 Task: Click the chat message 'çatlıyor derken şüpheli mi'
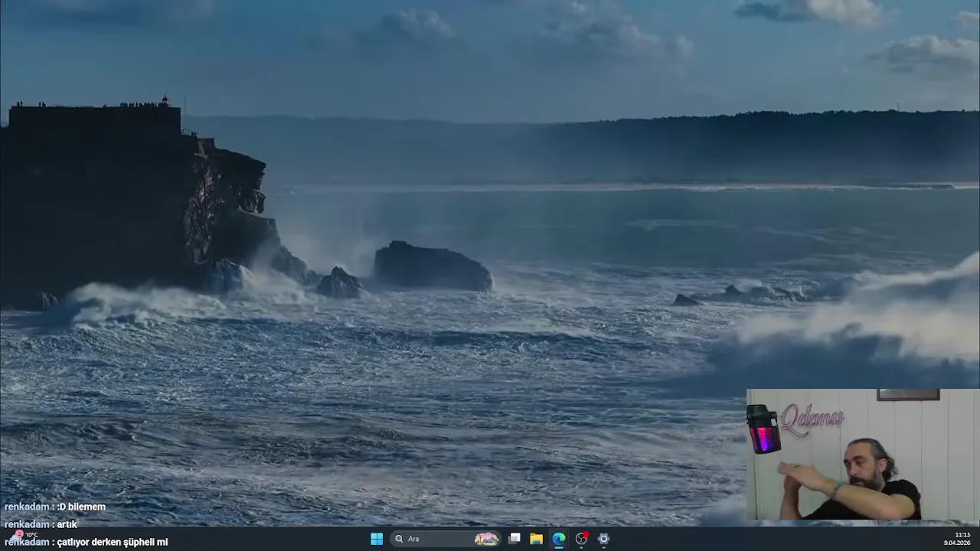113,542
